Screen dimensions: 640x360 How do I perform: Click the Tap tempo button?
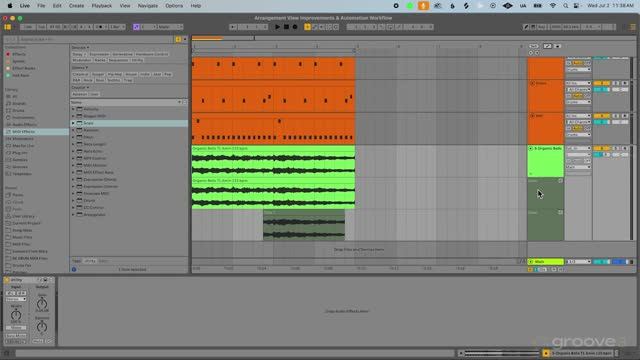(x=42, y=27)
